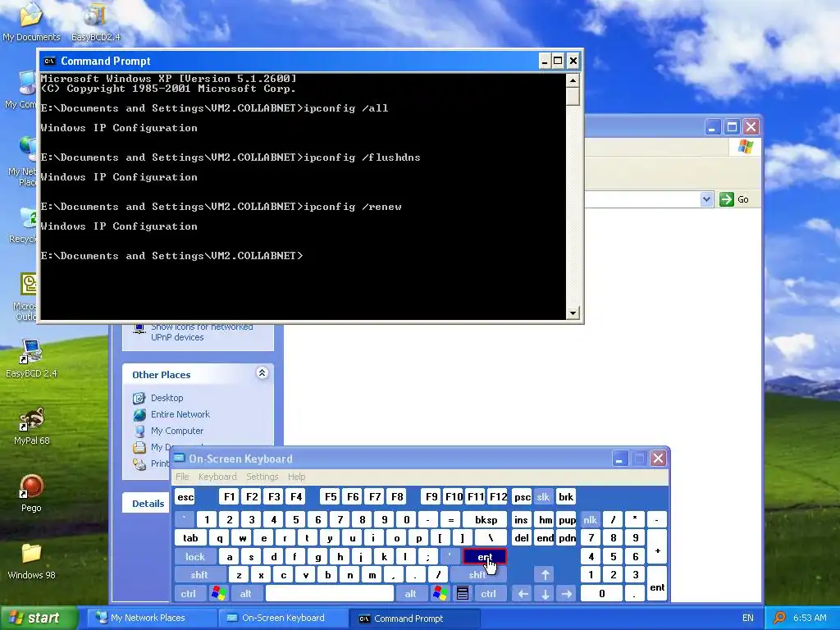Click Command Prompt scrollbar up arrow

[x=573, y=80]
